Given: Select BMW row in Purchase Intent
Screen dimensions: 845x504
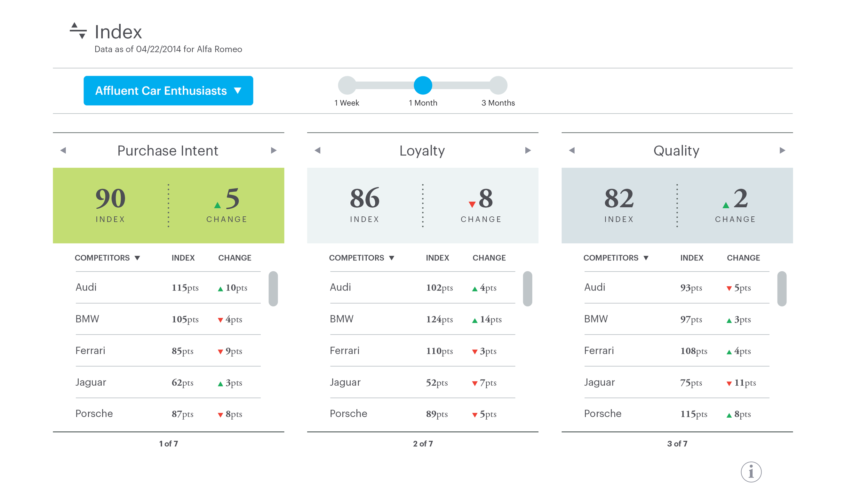Looking at the screenshot, I should (168, 319).
